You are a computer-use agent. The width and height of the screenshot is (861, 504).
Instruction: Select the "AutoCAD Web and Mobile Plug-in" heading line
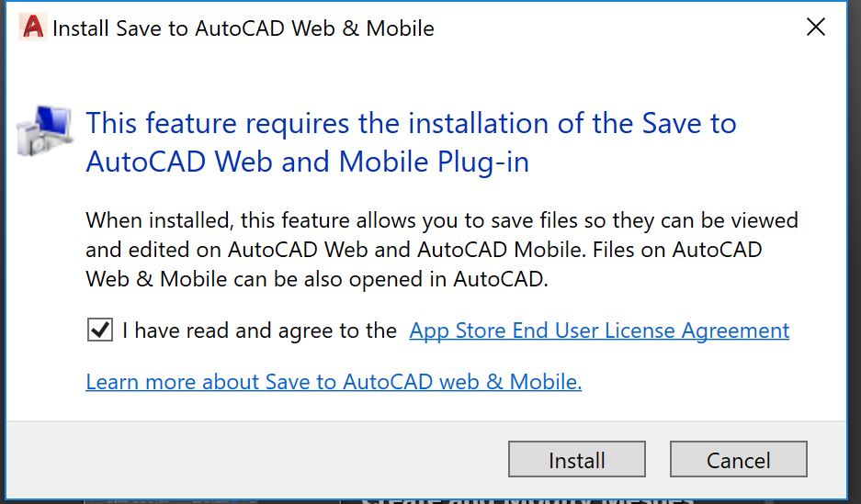tap(307, 162)
